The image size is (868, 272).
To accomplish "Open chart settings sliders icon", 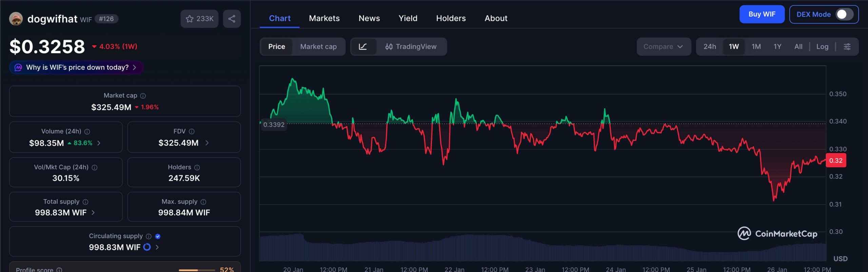I will pos(847,47).
